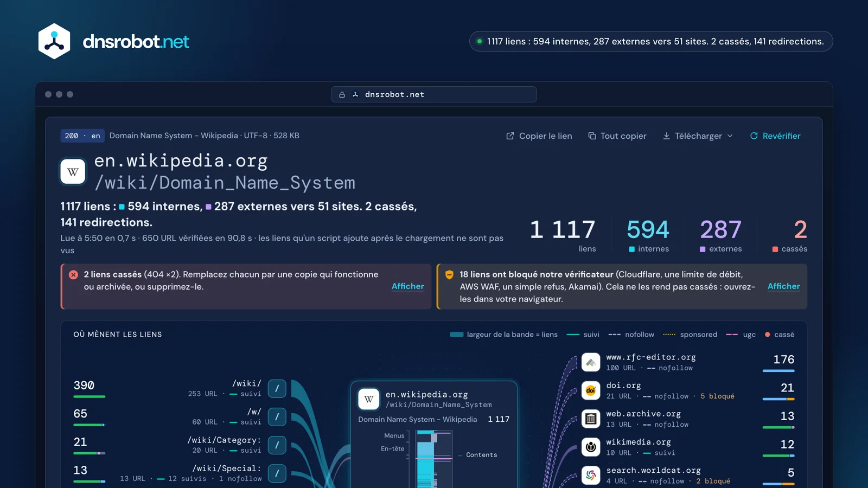The width and height of the screenshot is (868, 488).
Task: Open the Télécharger dropdown
Action: pos(698,136)
